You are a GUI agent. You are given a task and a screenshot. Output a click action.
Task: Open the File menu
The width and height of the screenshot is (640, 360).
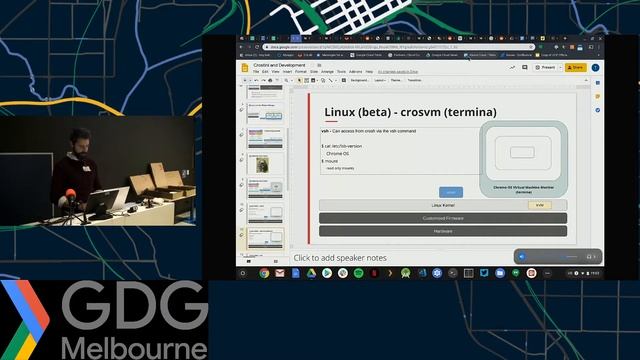point(256,72)
